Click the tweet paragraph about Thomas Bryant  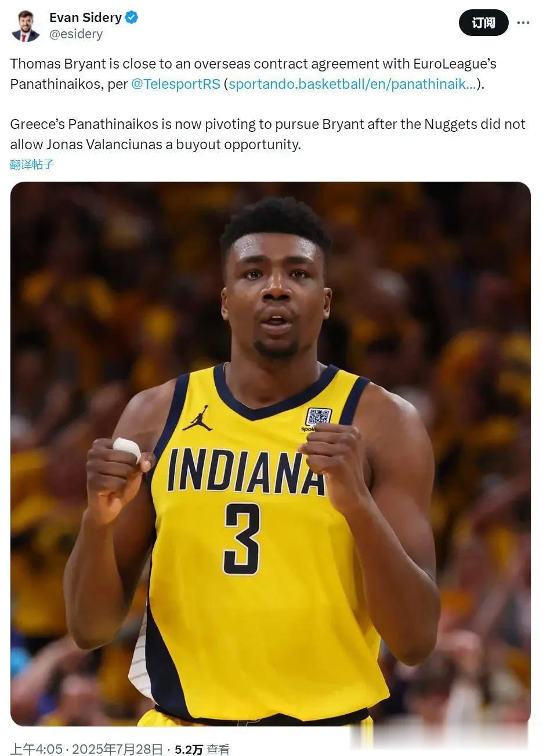click(x=254, y=74)
